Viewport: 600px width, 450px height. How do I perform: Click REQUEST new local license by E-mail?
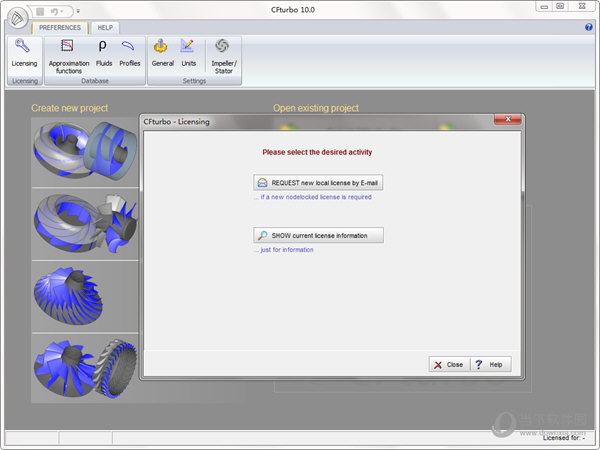pos(318,183)
